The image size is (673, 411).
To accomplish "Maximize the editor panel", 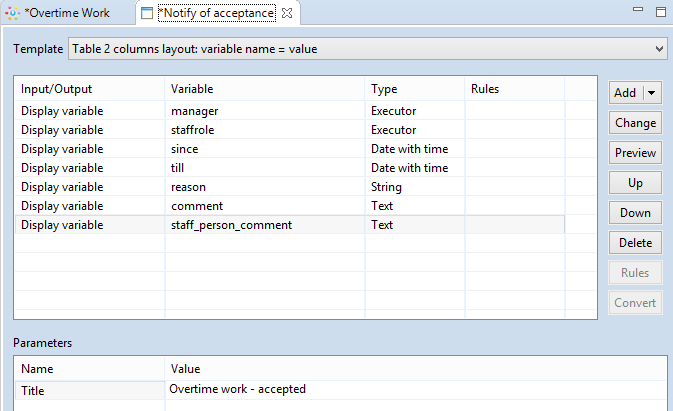I will [x=659, y=10].
